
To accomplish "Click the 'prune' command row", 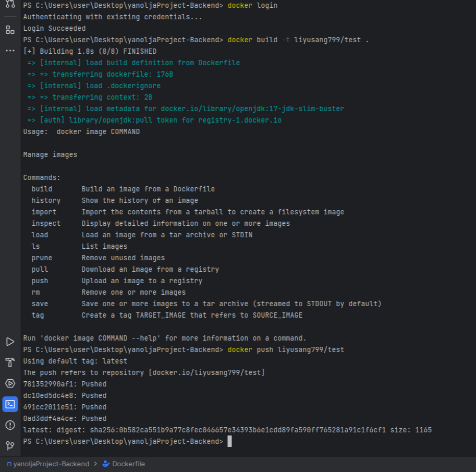I will [x=98, y=258].
